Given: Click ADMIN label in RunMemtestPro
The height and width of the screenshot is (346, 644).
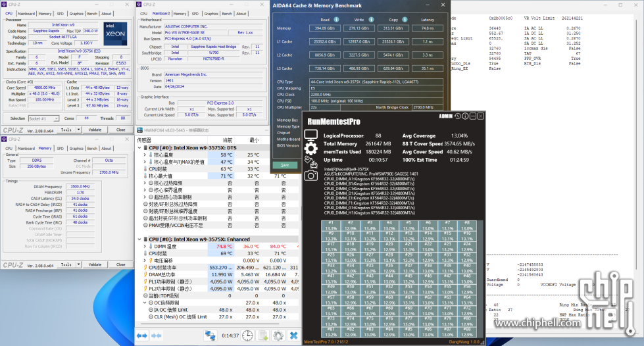Looking at the screenshot, I should tap(445, 116).
